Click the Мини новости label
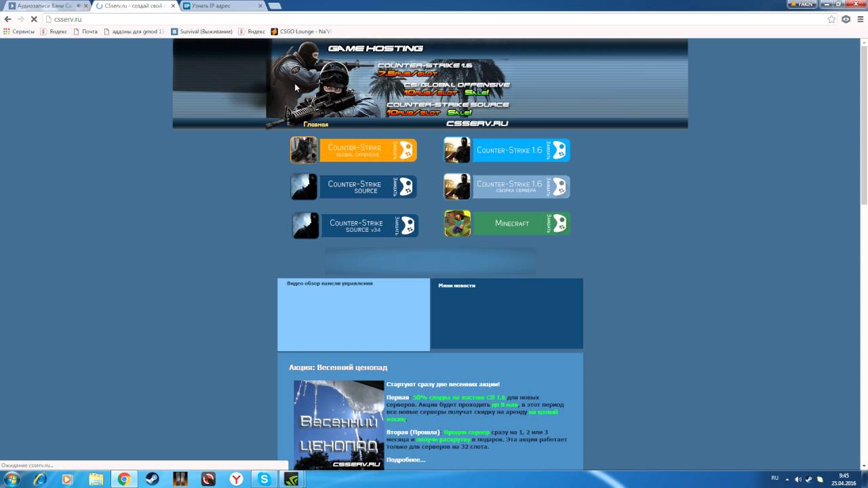The width and height of the screenshot is (868, 488). click(456, 286)
